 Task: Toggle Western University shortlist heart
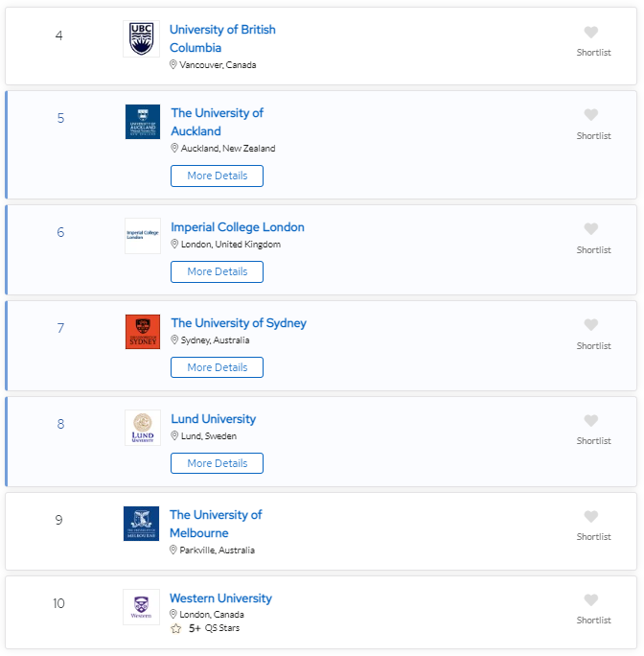(x=591, y=600)
